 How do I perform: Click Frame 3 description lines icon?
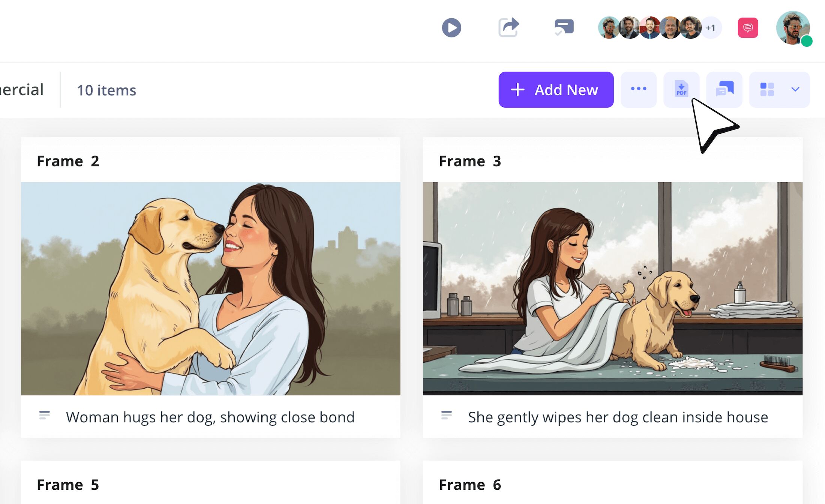[x=446, y=415]
